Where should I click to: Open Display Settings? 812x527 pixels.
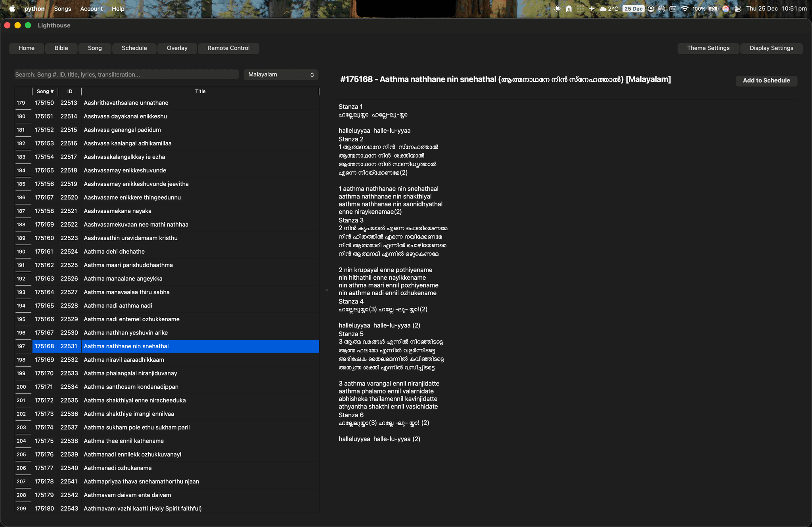tap(771, 48)
